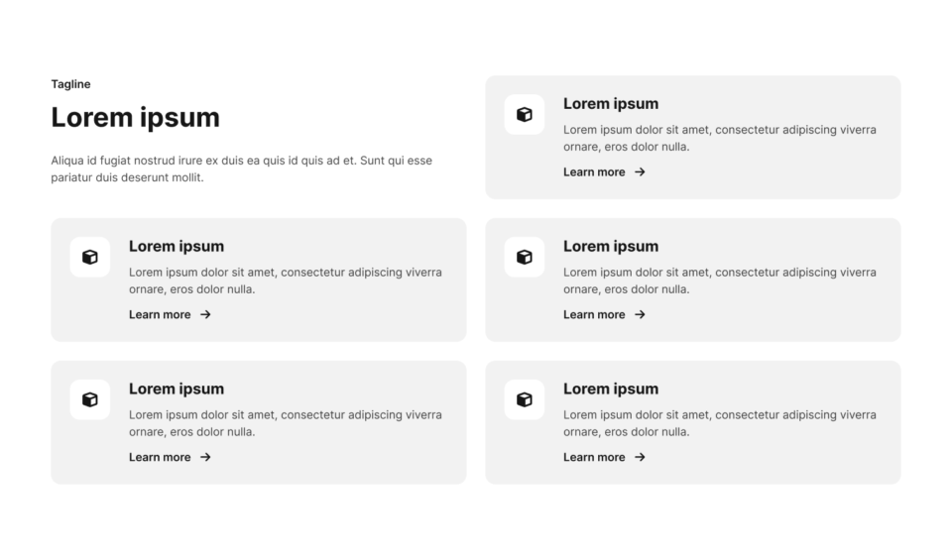The image size is (952, 560).
Task: Open Learn more link in the bottom-right card
Action: click(604, 458)
